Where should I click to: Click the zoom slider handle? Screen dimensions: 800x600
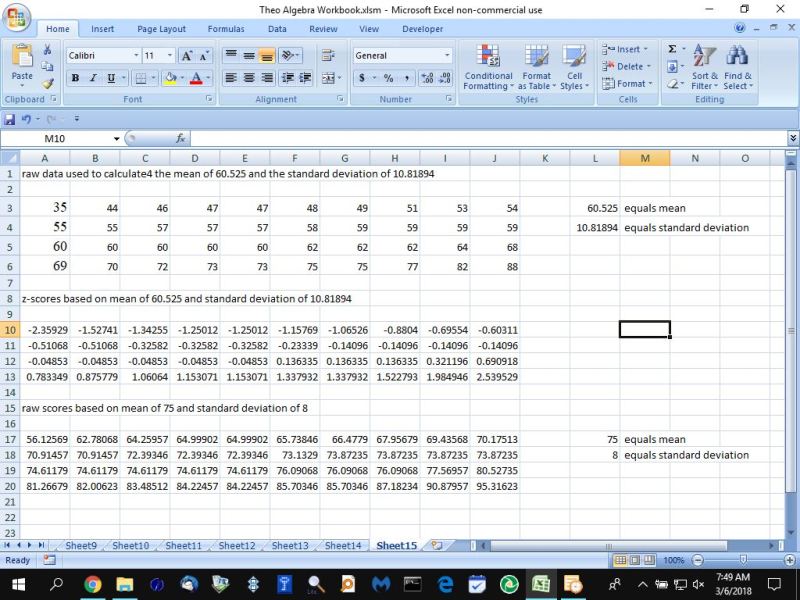[x=743, y=560]
